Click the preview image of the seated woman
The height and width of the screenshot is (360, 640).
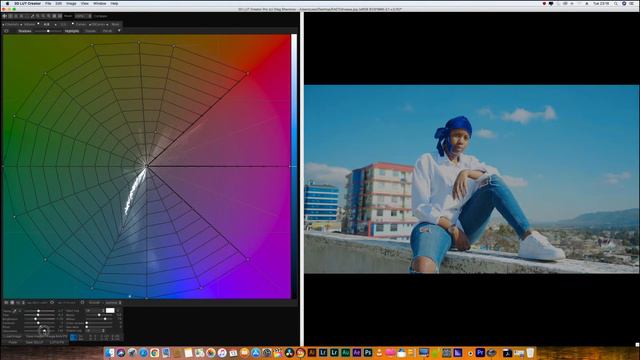point(472,179)
